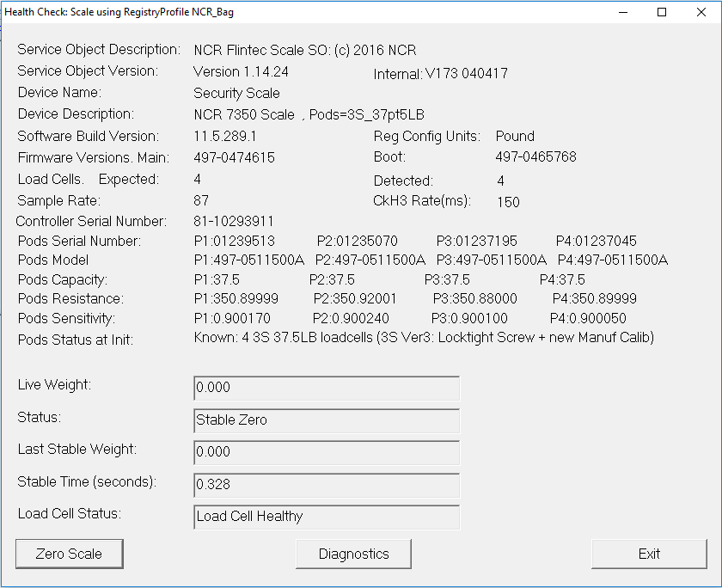Screen dimensions: 722x588
Task: Click CkH3 Rate value 150
Action: point(508,202)
